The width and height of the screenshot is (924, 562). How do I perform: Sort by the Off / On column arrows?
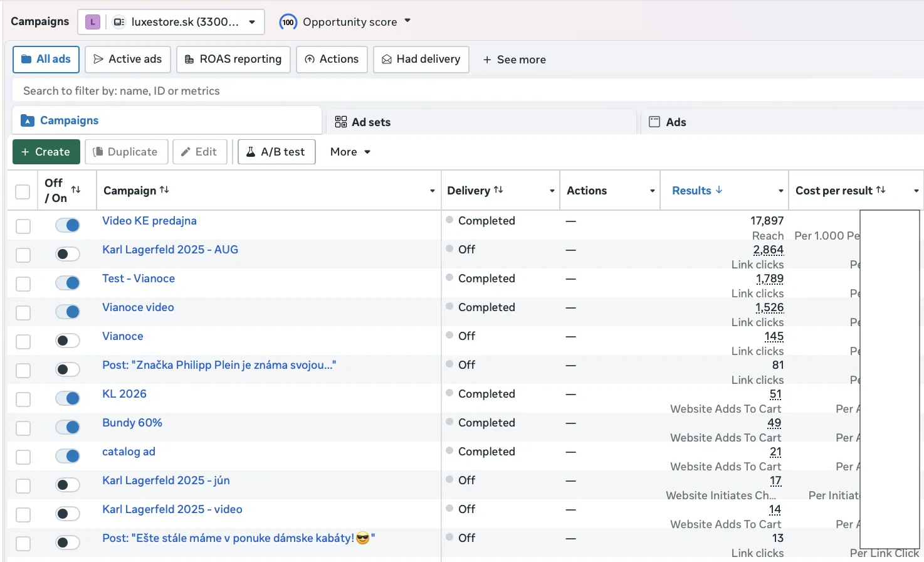76,189
